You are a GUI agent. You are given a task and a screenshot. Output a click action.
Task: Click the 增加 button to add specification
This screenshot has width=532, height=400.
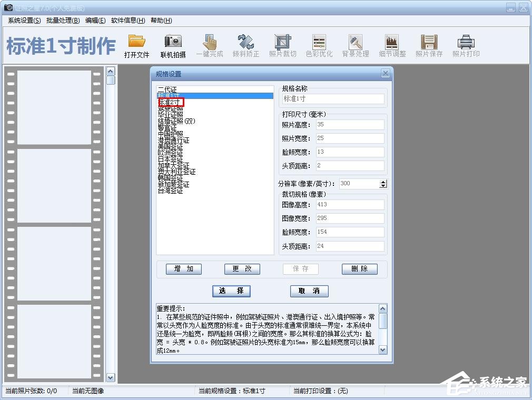click(x=183, y=269)
